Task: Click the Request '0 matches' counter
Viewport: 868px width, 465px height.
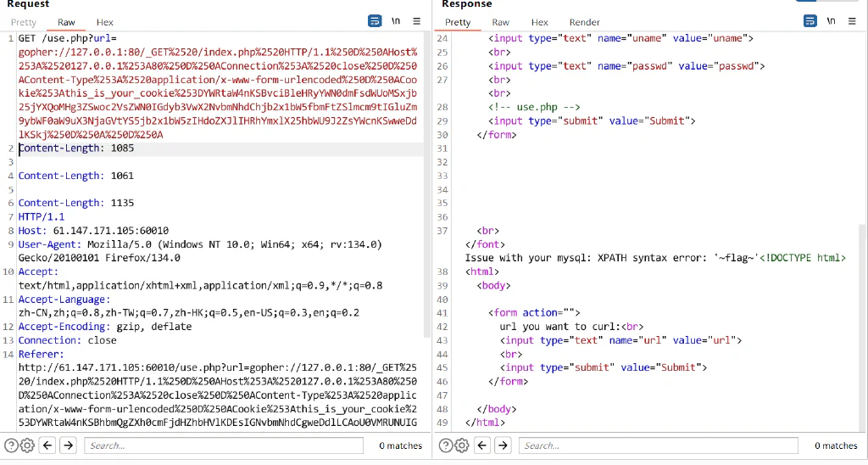Action: tap(400, 445)
